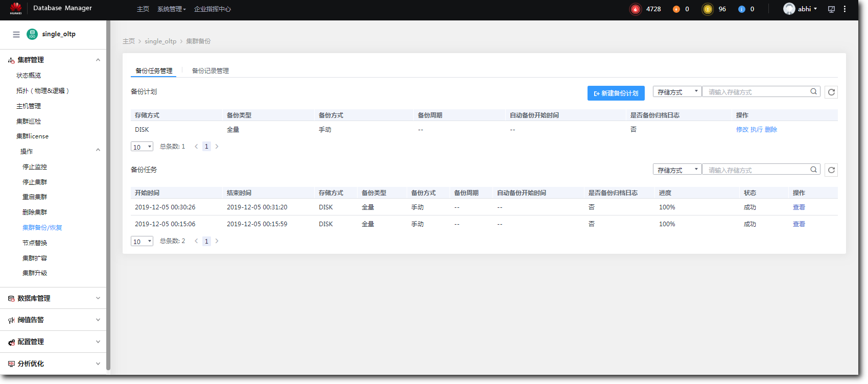The image size is (868, 384).
Task: Go to previous page of backup plans
Action: tap(196, 147)
